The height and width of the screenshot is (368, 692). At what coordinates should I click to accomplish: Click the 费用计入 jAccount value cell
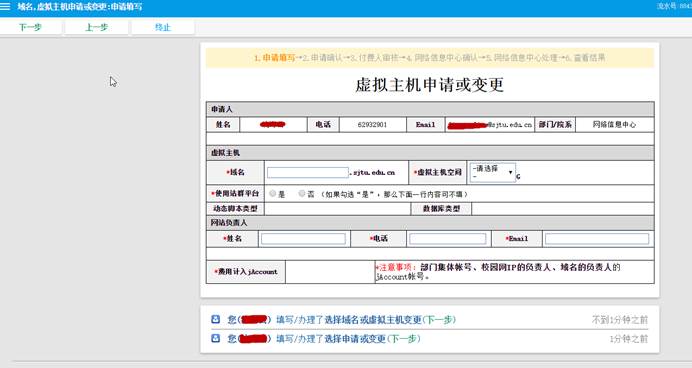coord(330,272)
